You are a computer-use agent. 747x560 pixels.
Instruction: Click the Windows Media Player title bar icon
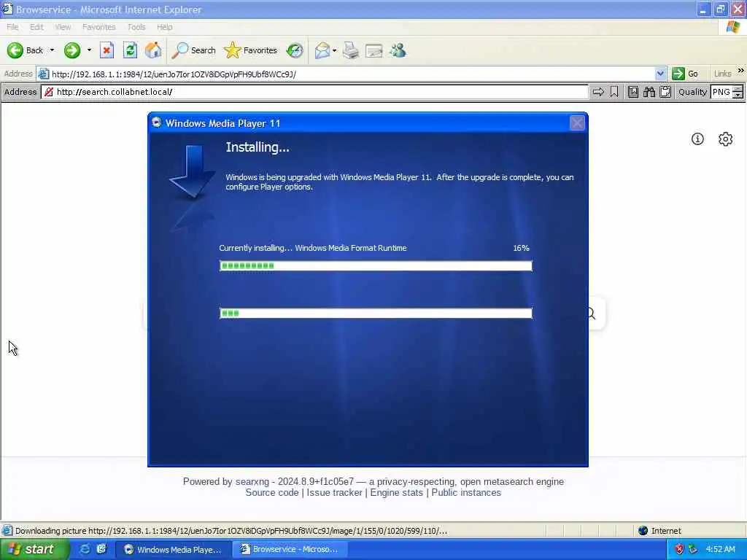(156, 122)
